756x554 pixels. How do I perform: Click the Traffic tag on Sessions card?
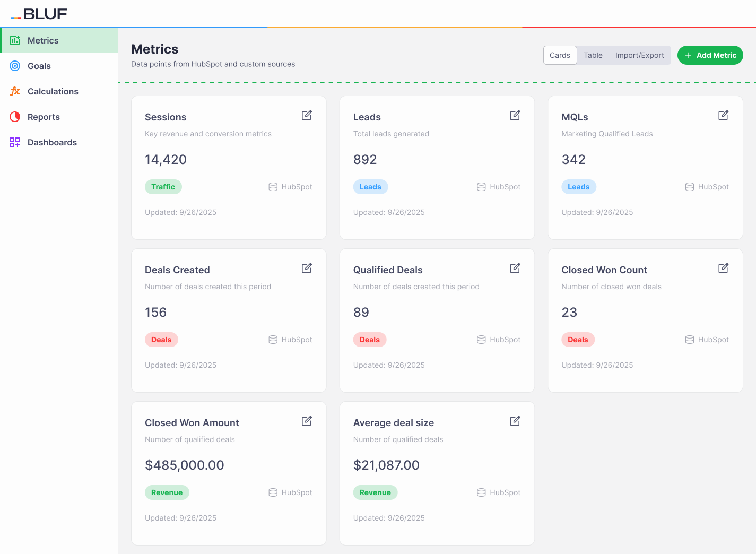[x=163, y=187]
